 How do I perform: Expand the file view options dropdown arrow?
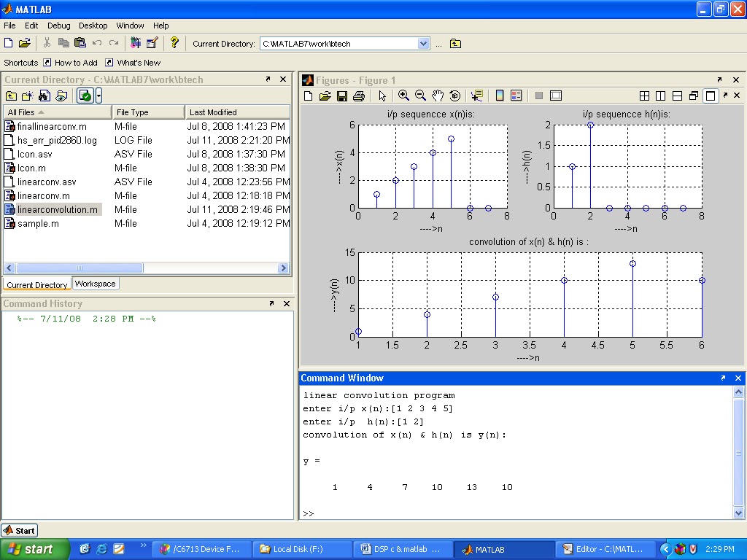pyautogui.click(x=98, y=96)
